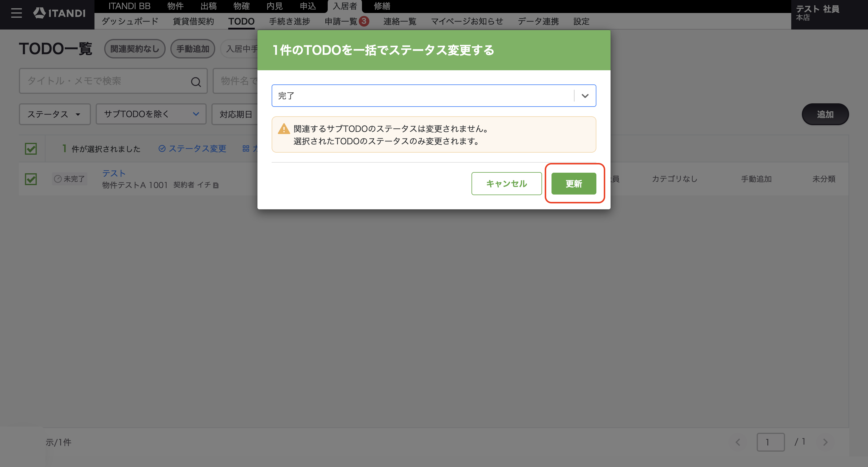Switch to 出稿 tab
Viewport: 868px width, 467px height.
pyautogui.click(x=208, y=6)
